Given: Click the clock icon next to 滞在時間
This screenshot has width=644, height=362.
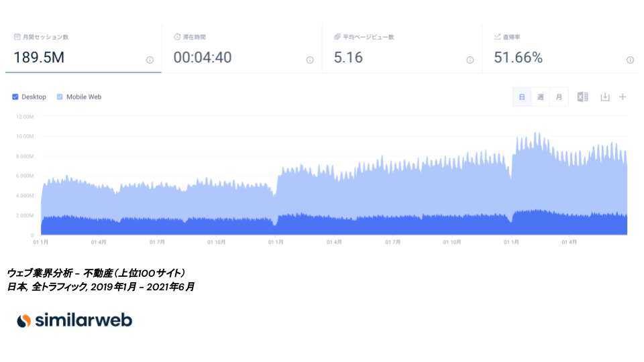Looking at the screenshot, I should (177, 37).
